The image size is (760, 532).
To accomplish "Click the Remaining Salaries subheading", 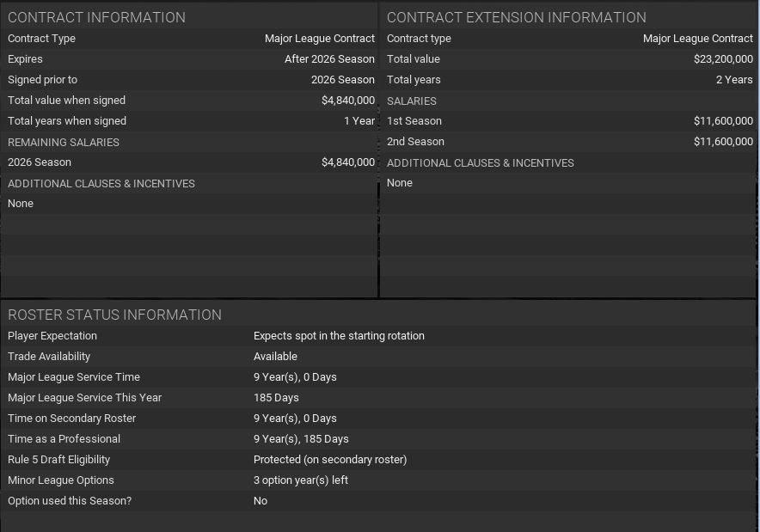I will point(64,142).
